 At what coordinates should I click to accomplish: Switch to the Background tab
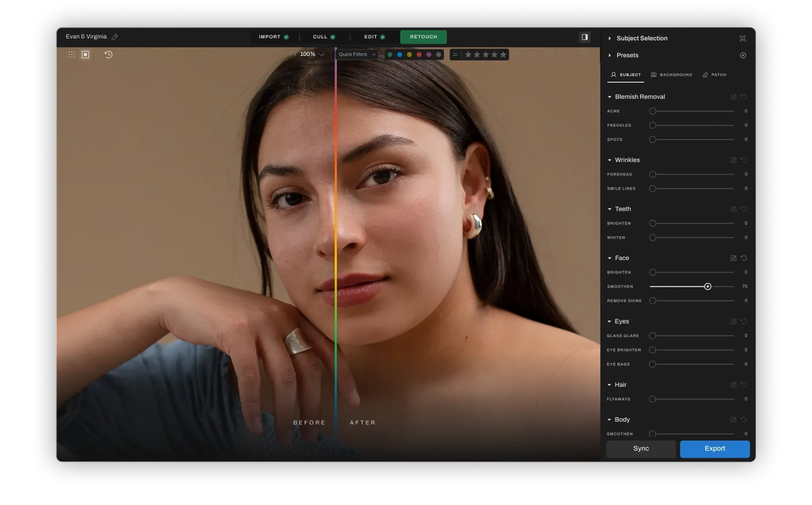point(671,75)
